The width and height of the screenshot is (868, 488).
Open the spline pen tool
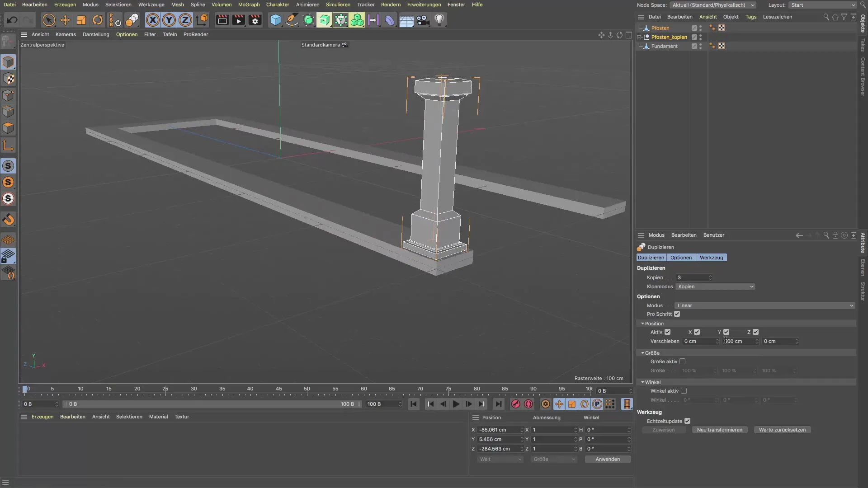tap(292, 20)
